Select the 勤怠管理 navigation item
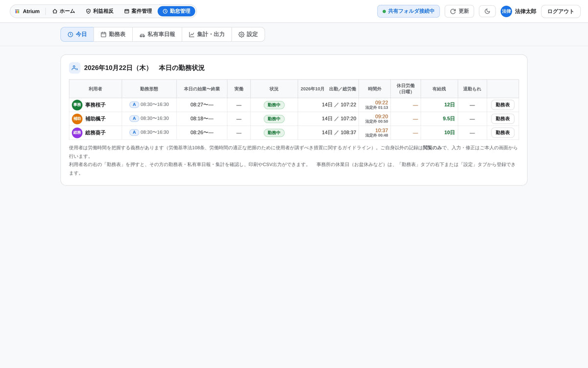588x368 pixels. click(x=176, y=11)
